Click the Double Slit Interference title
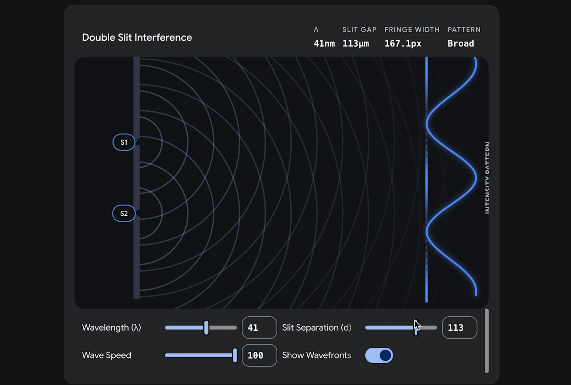 [137, 38]
